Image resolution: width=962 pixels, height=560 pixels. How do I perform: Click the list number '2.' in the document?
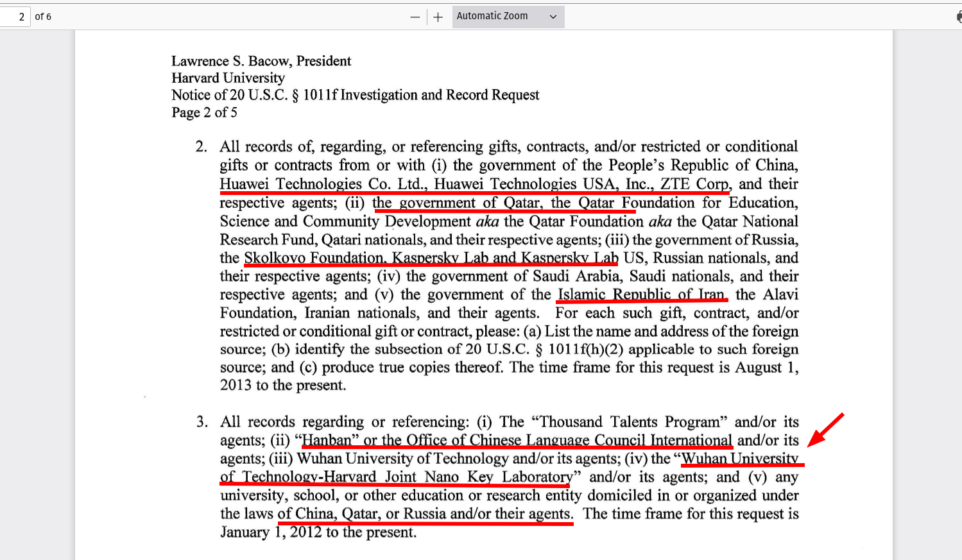point(202,147)
